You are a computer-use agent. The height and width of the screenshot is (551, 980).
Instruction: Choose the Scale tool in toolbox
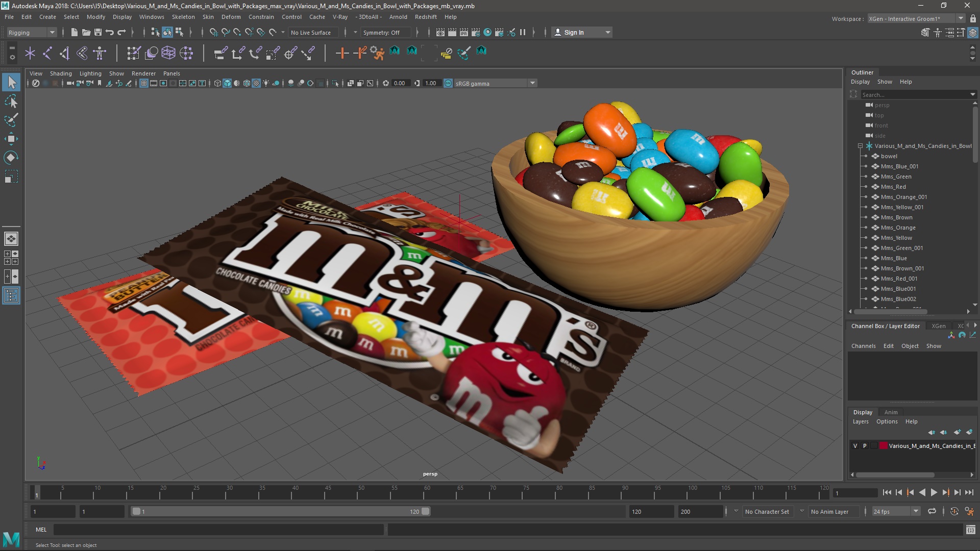tap(11, 177)
